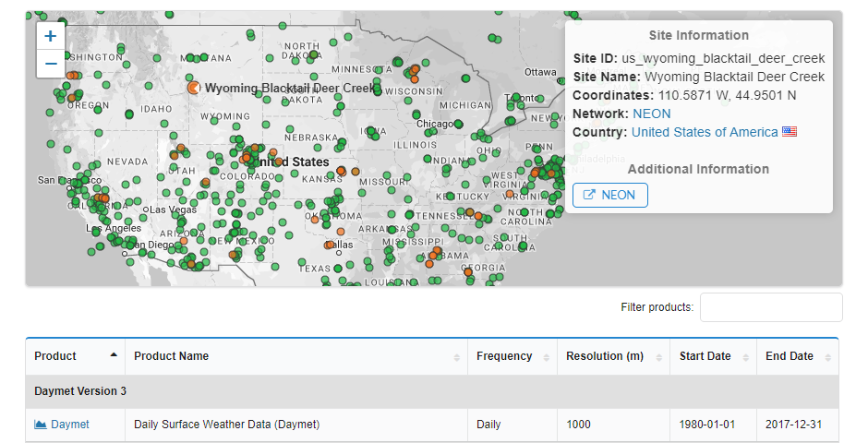
Task: Click the Dallas city marker on map
Action: [339, 253]
